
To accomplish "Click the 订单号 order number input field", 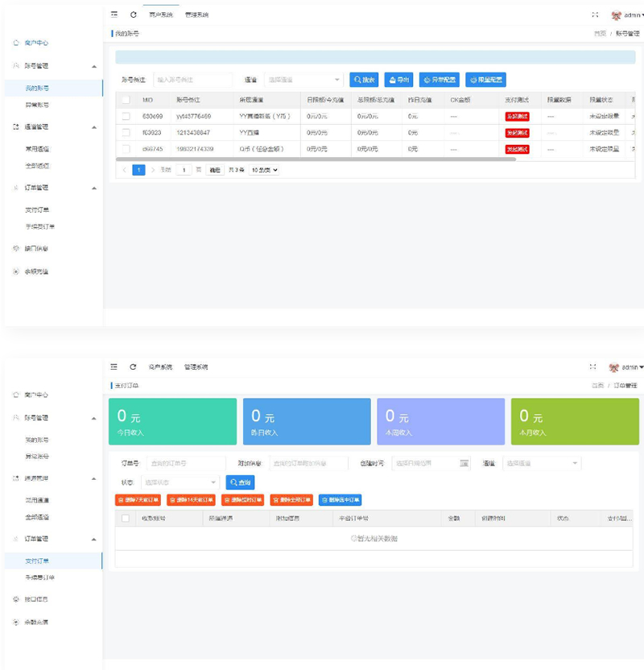I will (x=187, y=463).
